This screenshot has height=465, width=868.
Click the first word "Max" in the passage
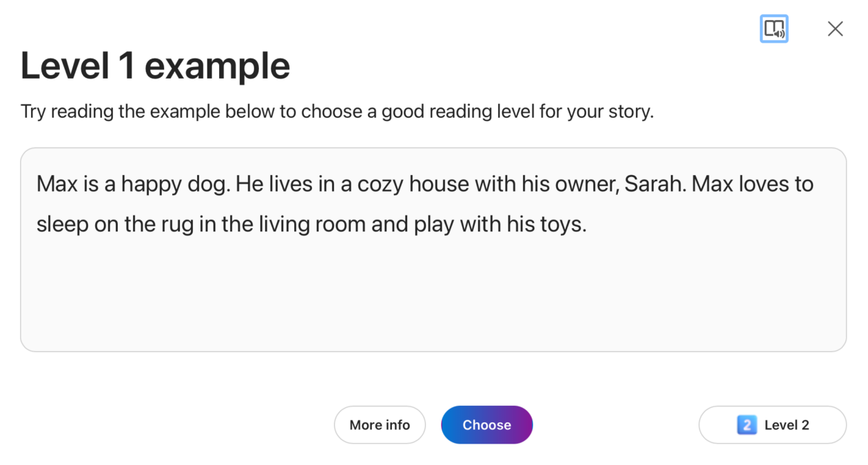56,185
